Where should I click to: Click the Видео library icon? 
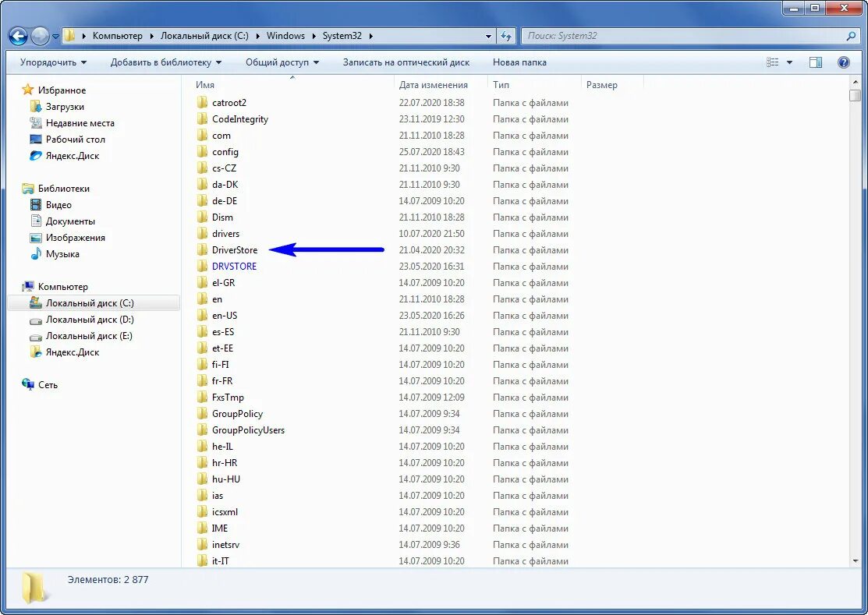coord(36,205)
